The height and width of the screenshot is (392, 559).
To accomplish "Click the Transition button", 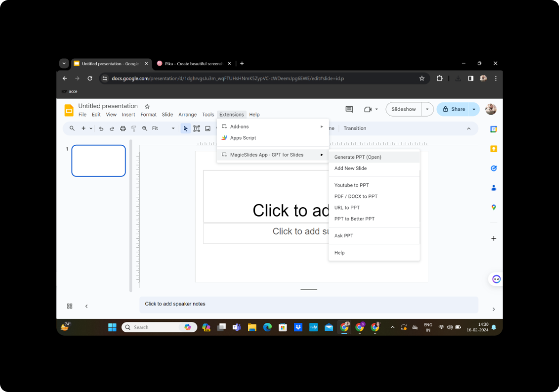I will coord(354,128).
